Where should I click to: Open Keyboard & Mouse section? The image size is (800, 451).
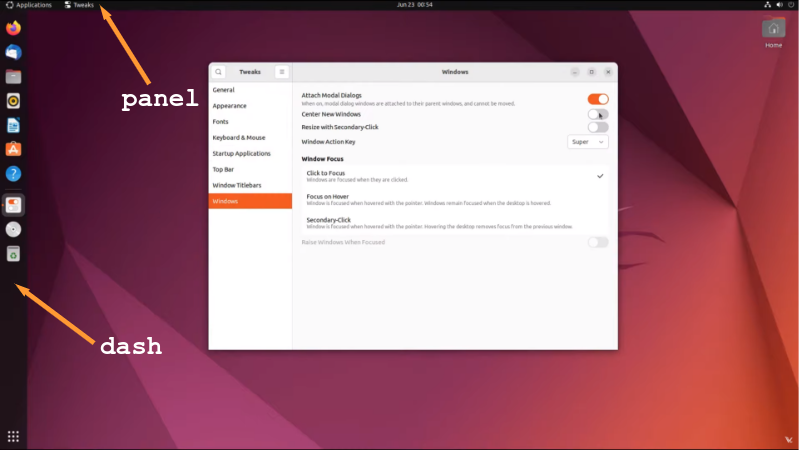pos(250,137)
